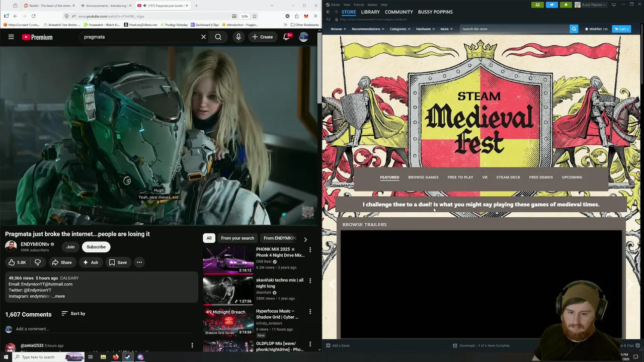The image size is (644, 362).
Task: Open HowLongToBeat.com bookmark
Action: pyautogui.click(x=140, y=25)
